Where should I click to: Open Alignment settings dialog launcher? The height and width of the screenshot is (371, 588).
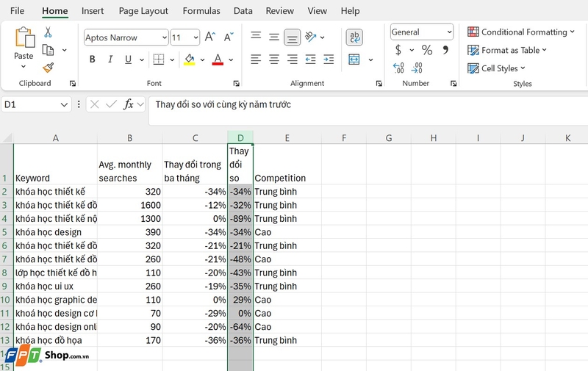(x=379, y=84)
